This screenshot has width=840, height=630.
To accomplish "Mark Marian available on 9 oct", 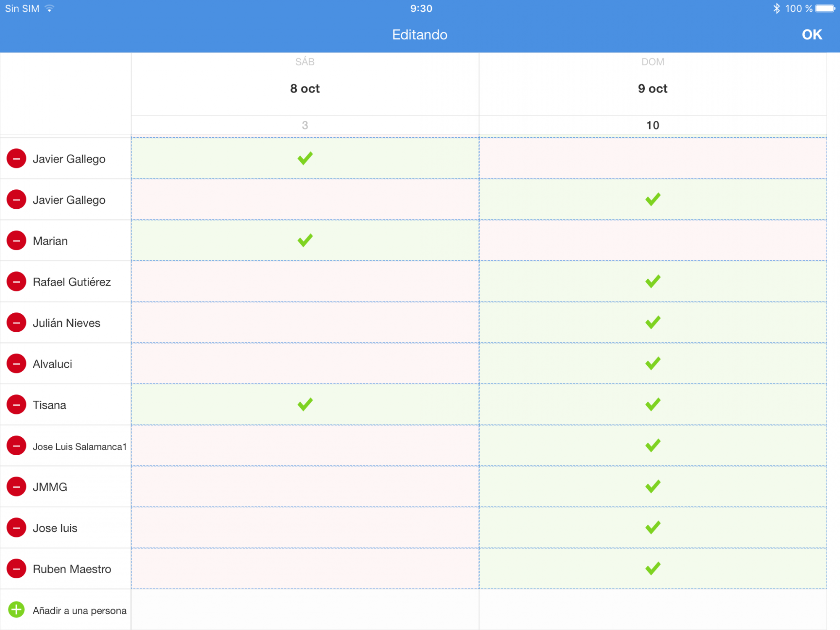I will tap(653, 241).
